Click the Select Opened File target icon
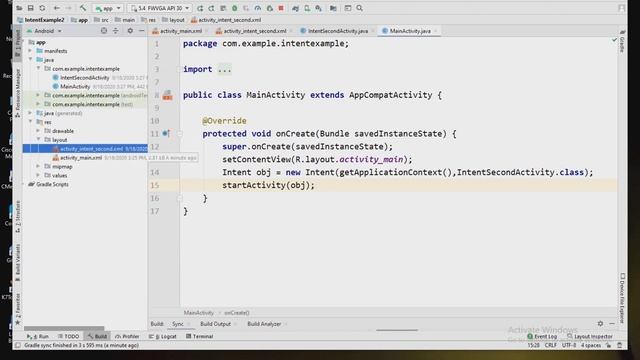Image resolution: width=640 pixels, height=360 pixels. point(104,31)
